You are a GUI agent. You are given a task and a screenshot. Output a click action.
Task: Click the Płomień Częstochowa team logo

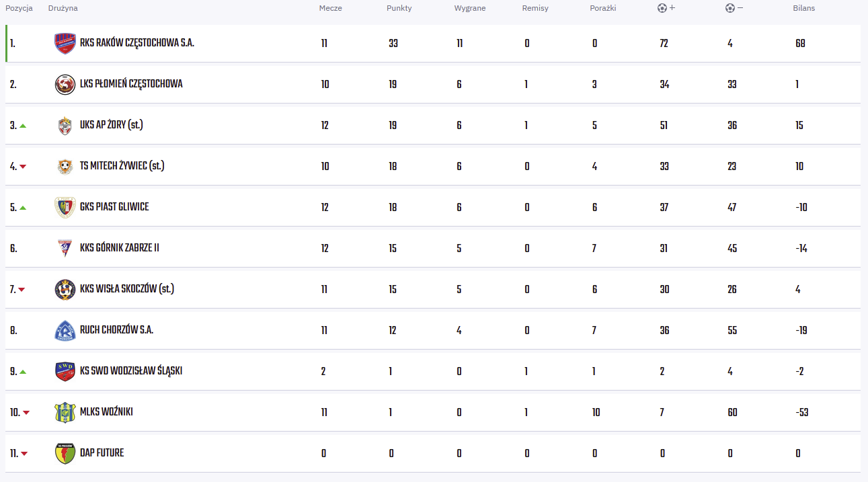click(x=65, y=85)
